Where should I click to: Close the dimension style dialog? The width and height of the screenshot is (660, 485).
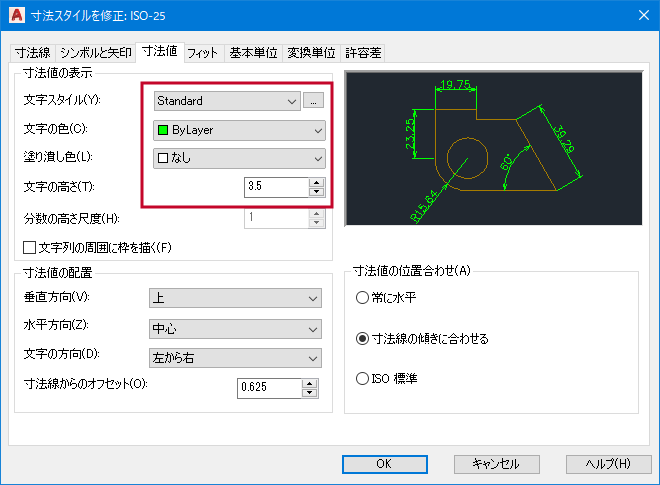point(641,15)
